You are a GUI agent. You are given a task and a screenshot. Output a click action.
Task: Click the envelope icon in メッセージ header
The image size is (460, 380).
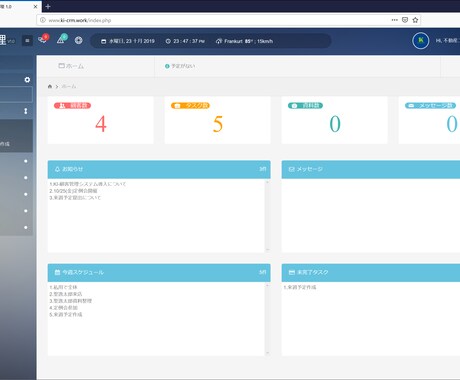click(292, 169)
